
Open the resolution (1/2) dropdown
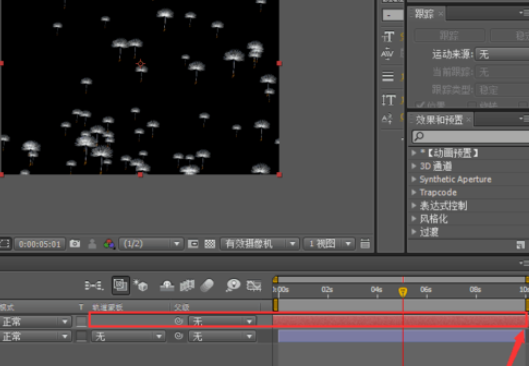pyautogui.click(x=151, y=244)
